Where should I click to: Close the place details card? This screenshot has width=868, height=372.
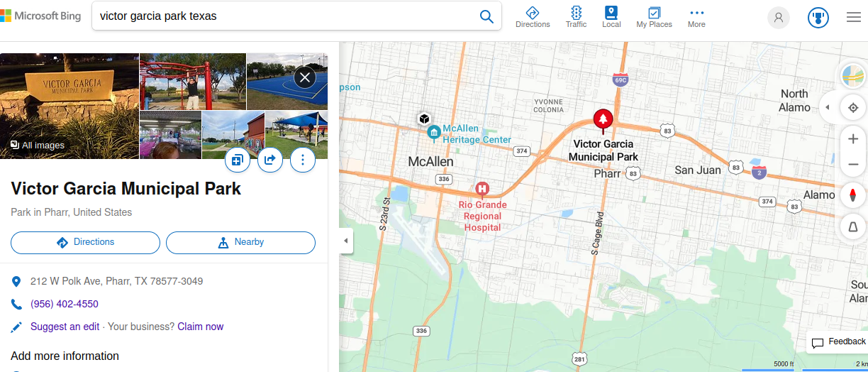point(305,77)
